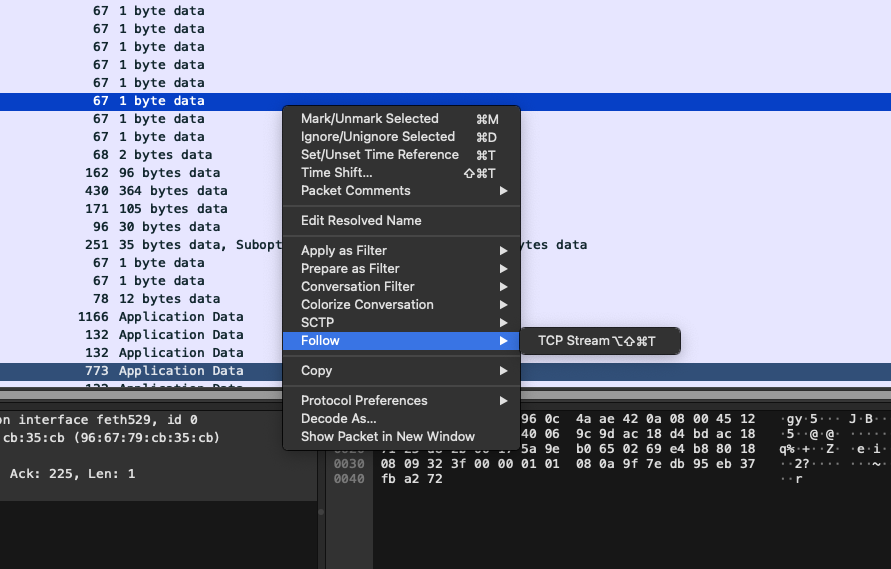Open Prepare as Filter submenu

[350, 269]
